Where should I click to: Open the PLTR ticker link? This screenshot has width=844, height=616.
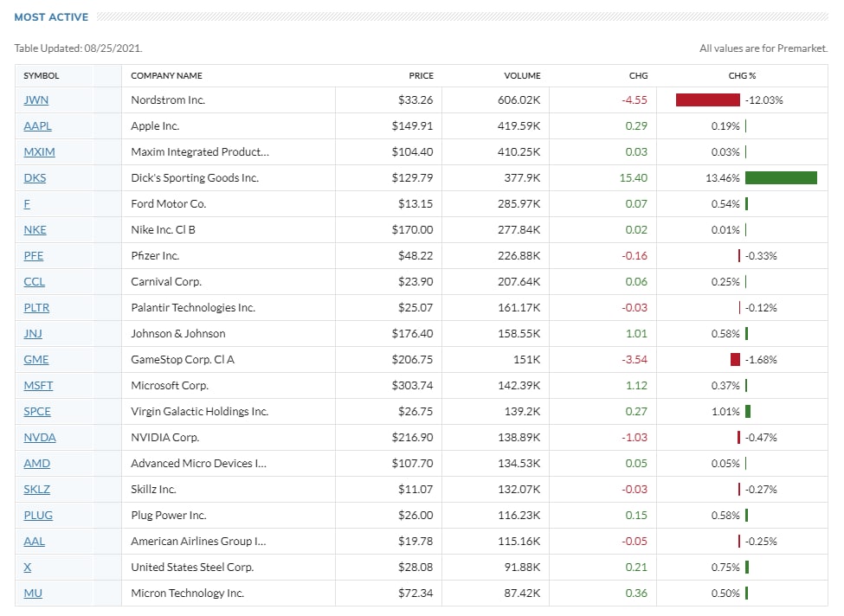[36, 308]
